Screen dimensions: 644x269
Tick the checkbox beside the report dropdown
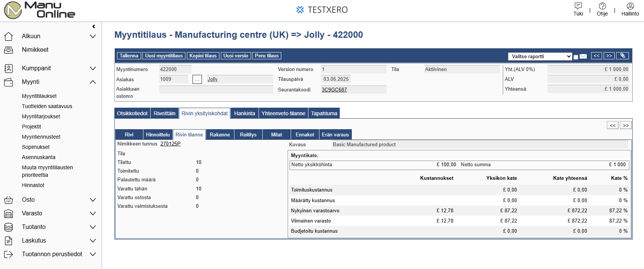coord(576,57)
